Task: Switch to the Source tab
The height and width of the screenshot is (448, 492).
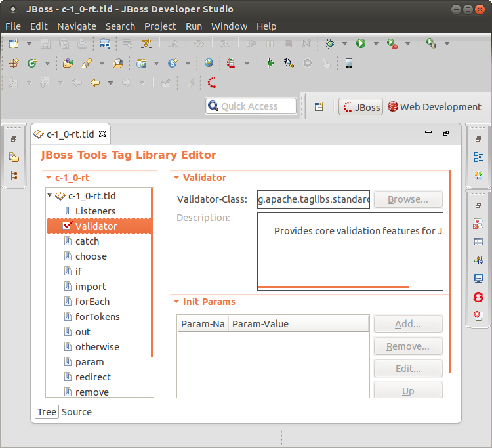Action: pos(77,412)
